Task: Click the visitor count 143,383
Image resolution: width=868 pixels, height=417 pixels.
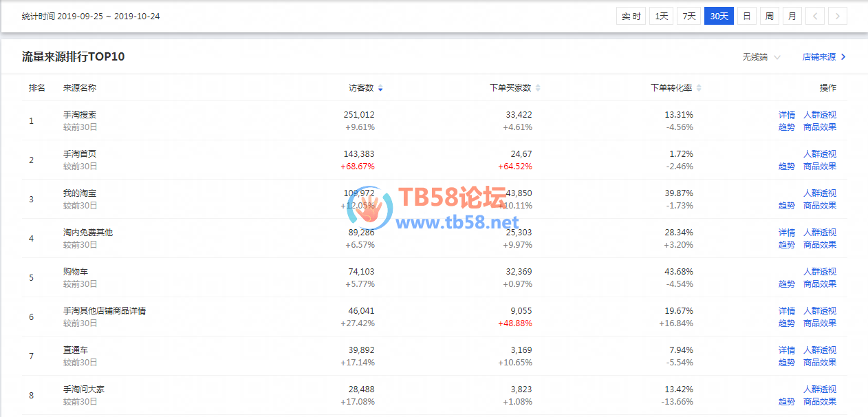Action: pos(359,154)
